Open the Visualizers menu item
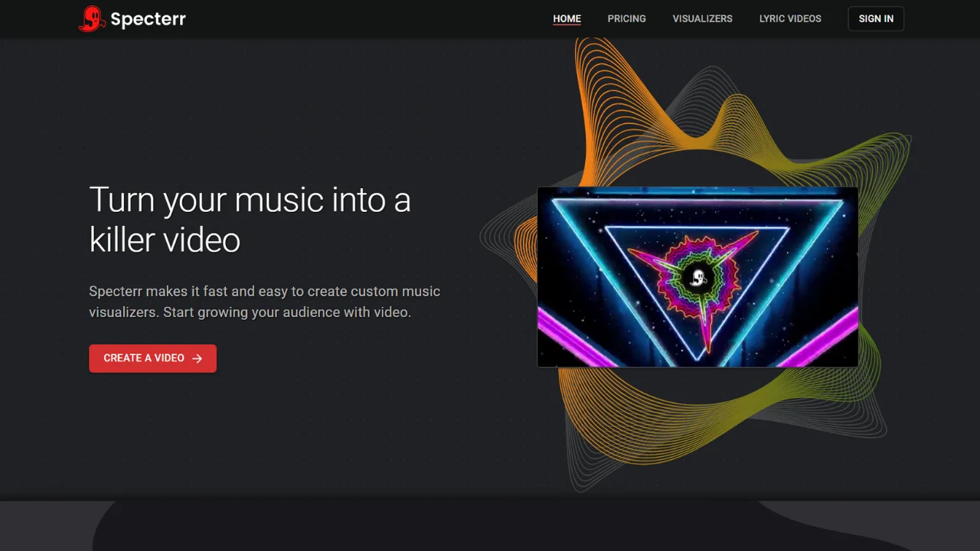Viewport: 980px width, 551px height. [x=703, y=18]
